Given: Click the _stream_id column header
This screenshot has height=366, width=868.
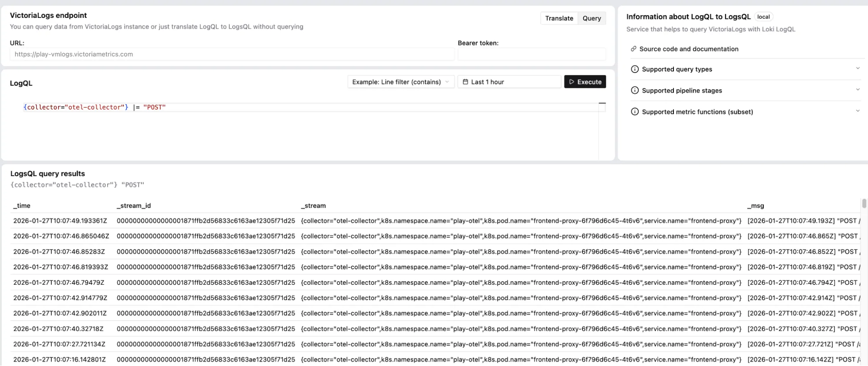Looking at the screenshot, I should tap(134, 206).
